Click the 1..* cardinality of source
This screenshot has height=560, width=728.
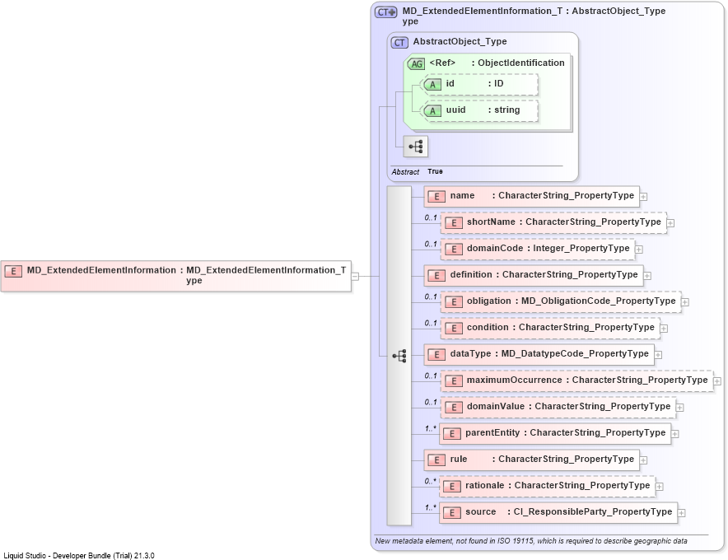point(431,507)
